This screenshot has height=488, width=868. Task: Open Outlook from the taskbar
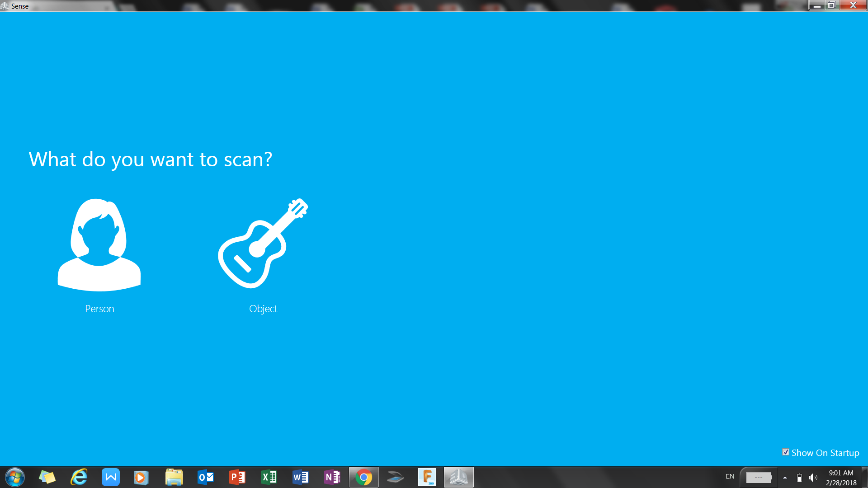[206, 477]
